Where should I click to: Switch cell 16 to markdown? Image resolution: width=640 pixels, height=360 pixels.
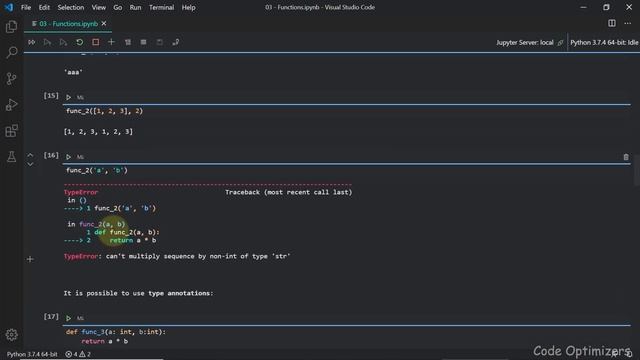pos(80,157)
